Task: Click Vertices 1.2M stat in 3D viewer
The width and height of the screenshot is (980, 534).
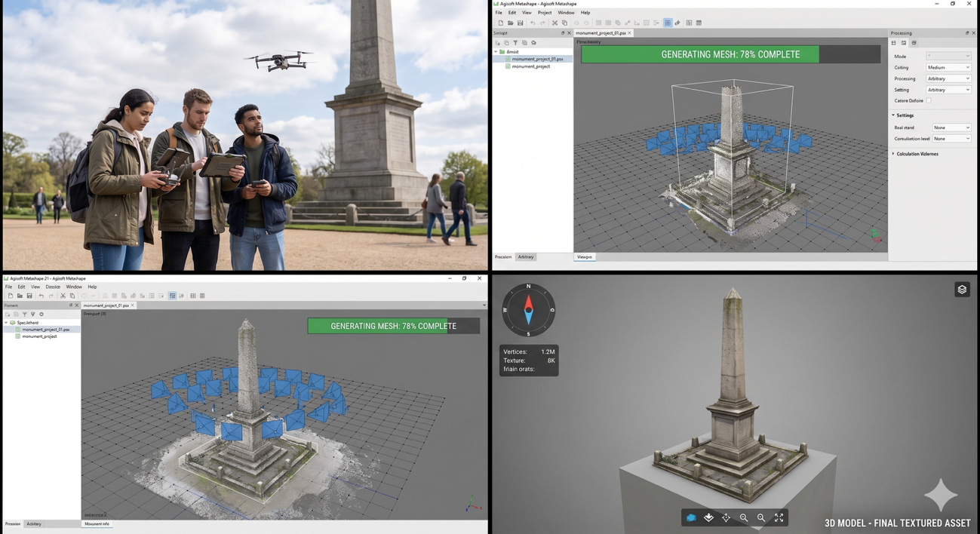Action: point(530,351)
